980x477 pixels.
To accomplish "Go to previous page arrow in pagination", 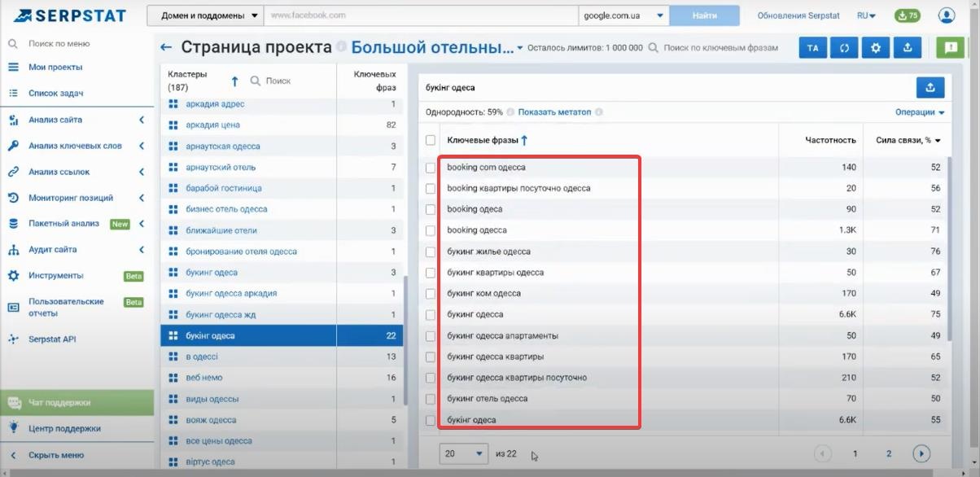I will tap(822, 453).
